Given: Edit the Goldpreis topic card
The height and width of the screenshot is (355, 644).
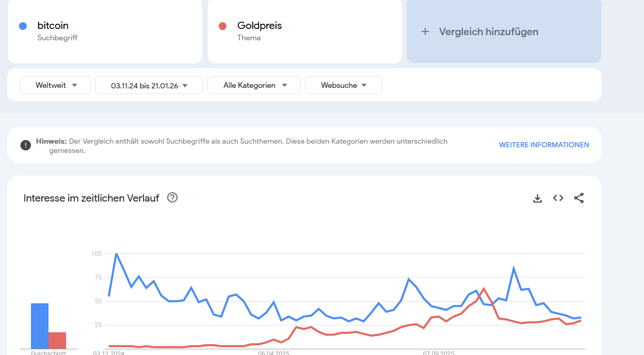Looking at the screenshot, I should [304, 31].
